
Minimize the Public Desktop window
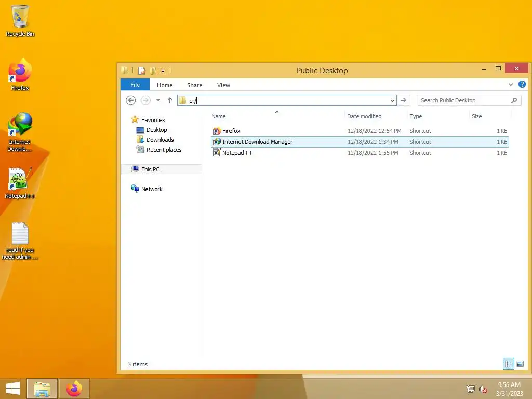(484, 69)
